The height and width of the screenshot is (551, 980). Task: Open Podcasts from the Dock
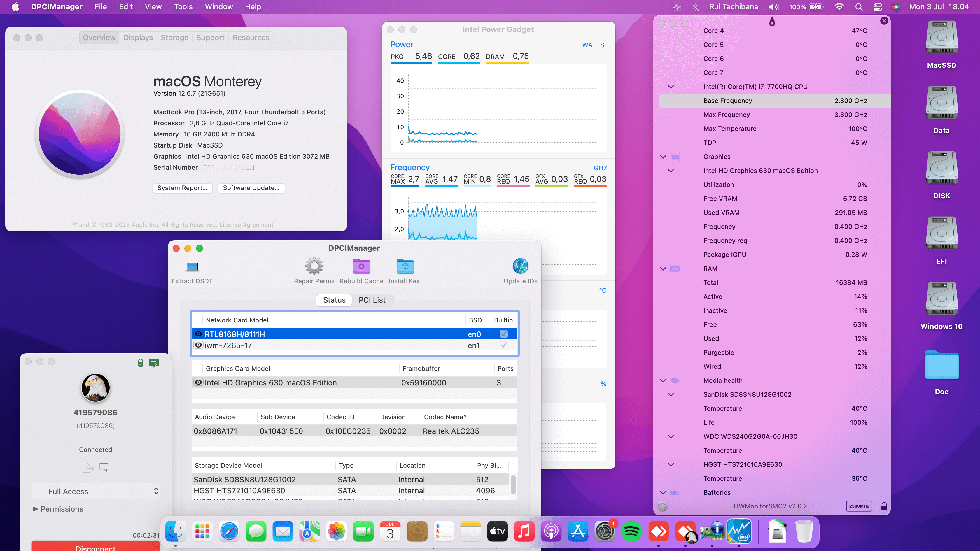[551, 531]
